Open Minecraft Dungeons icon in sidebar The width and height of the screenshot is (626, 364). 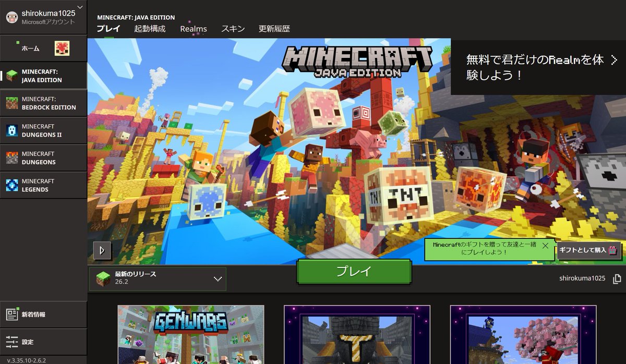point(12,157)
